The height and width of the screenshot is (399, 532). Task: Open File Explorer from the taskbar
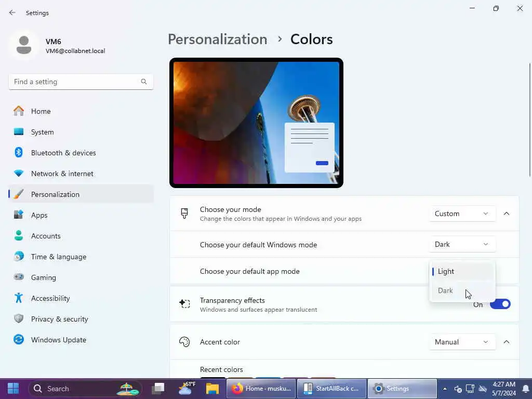coord(212,389)
